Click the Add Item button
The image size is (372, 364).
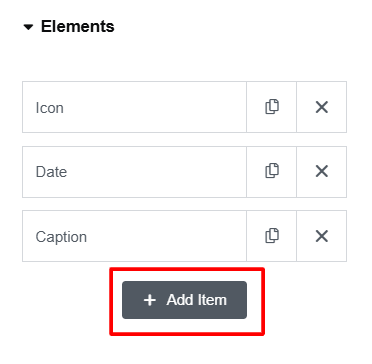point(184,300)
